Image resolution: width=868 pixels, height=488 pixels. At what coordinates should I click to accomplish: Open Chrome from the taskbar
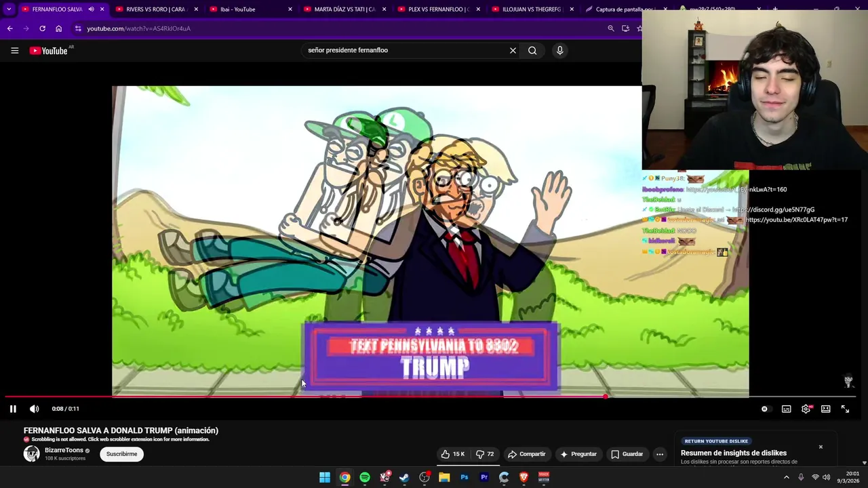click(x=344, y=477)
